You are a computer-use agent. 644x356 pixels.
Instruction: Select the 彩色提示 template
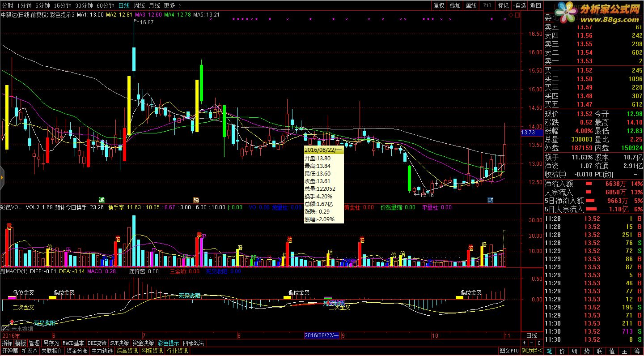(x=168, y=343)
